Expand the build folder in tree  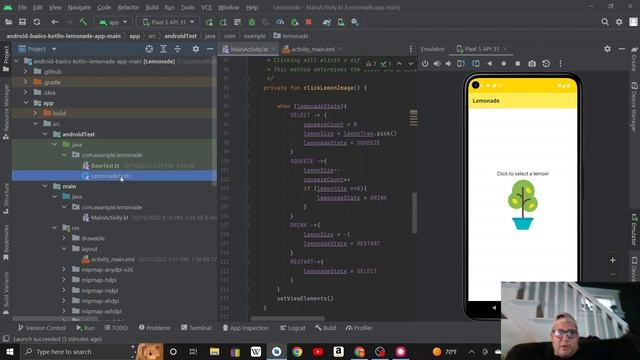36,113
